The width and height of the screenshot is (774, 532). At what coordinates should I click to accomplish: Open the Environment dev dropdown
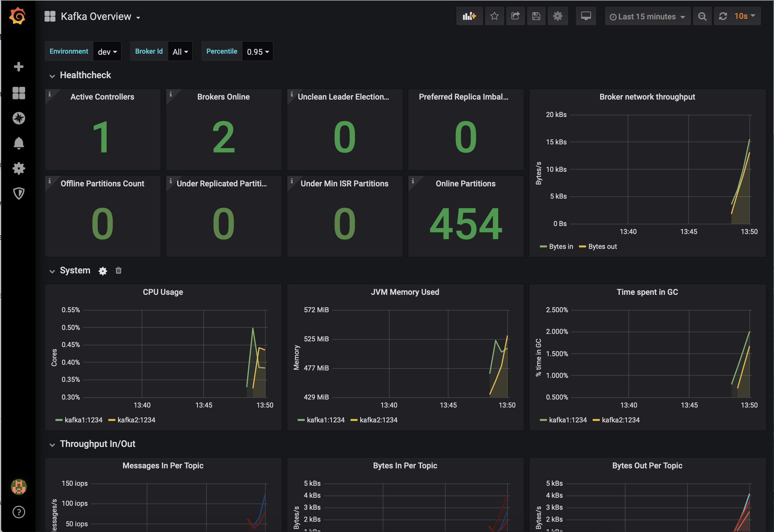107,52
